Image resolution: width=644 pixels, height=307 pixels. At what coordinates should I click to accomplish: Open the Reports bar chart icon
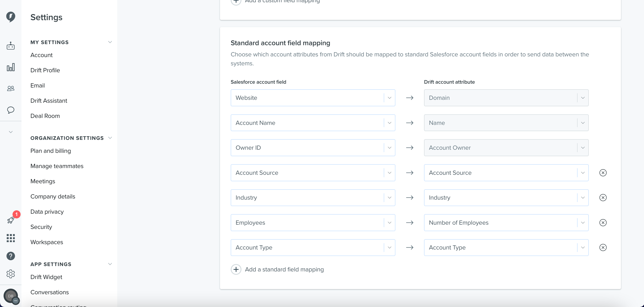(x=11, y=67)
